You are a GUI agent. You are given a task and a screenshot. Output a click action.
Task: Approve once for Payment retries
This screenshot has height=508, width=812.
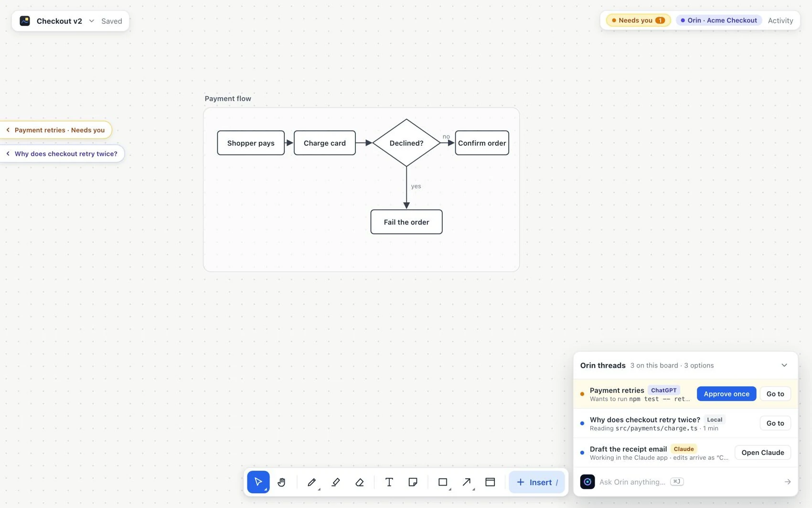coord(727,394)
